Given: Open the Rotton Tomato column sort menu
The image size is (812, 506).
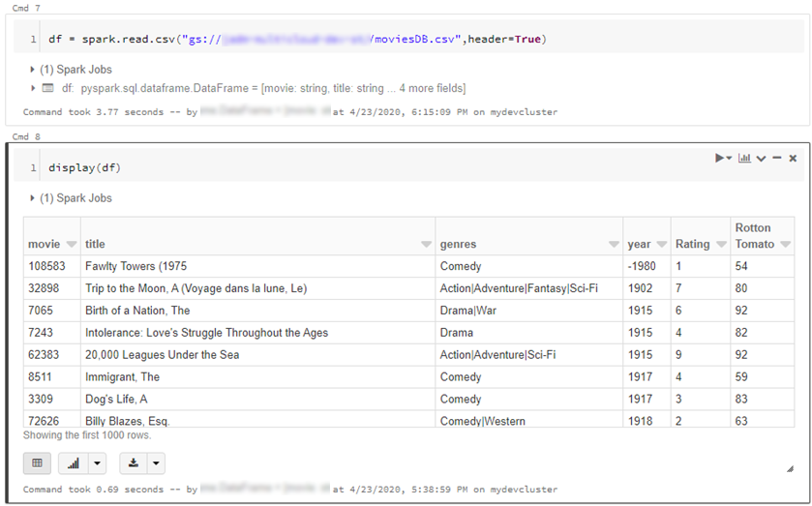Looking at the screenshot, I should pos(785,244).
